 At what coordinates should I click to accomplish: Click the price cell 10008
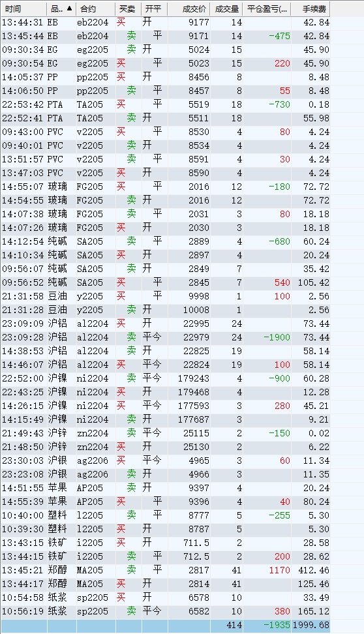(x=196, y=310)
